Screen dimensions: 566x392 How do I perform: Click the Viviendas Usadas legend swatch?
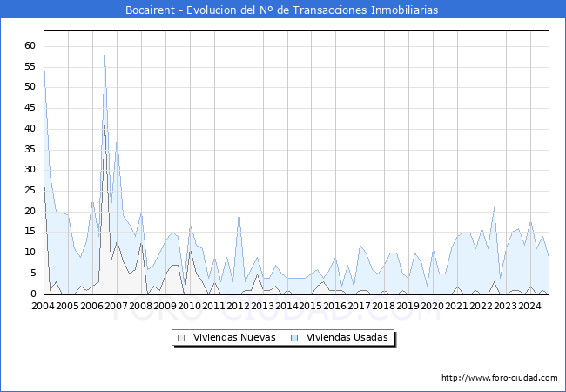[294, 338]
